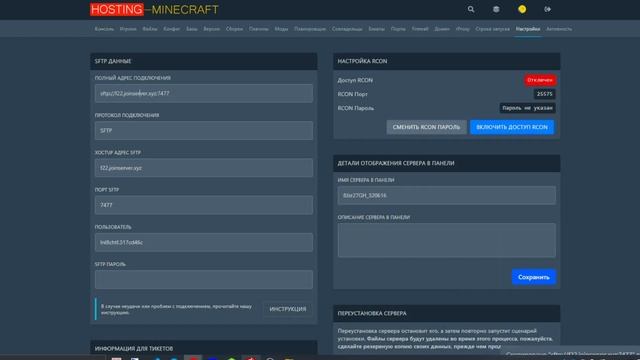Click the HOSTING-MINECRAFT logo
The width and height of the screenshot is (640, 360).
pyautogui.click(x=154, y=9)
